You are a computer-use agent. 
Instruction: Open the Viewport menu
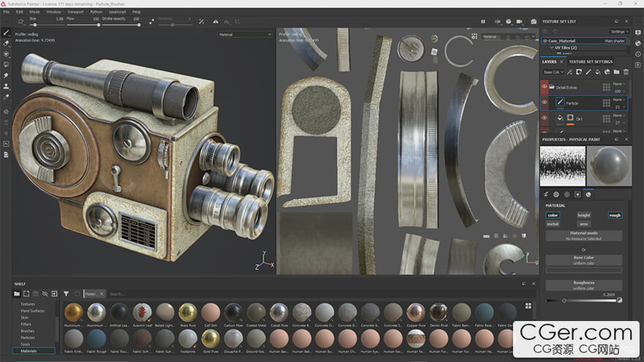[x=75, y=12]
